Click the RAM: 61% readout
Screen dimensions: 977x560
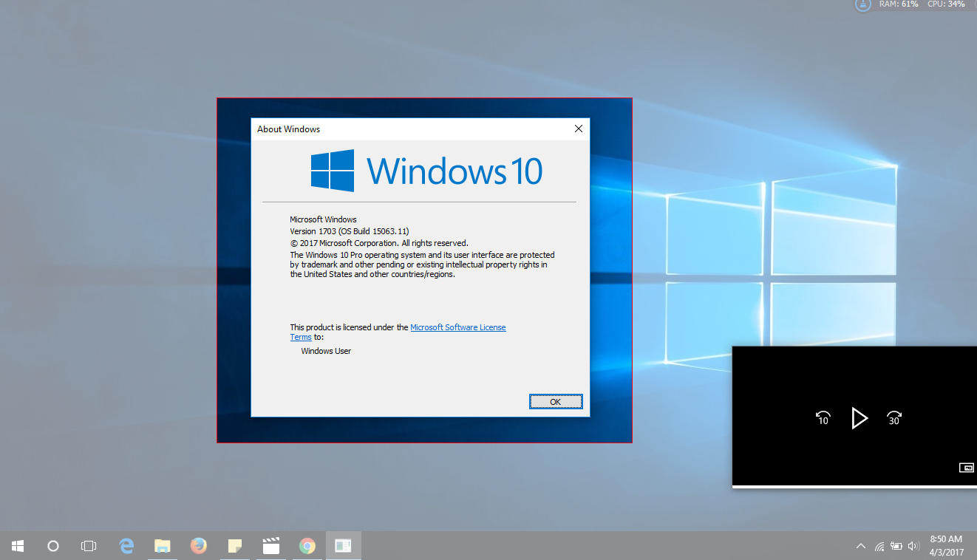pos(899,4)
